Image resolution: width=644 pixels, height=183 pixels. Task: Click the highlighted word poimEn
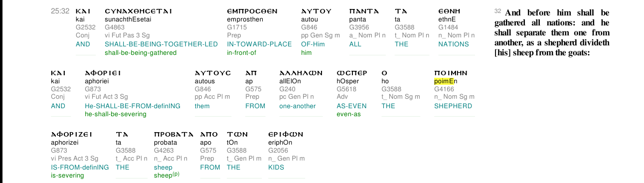click(x=446, y=81)
